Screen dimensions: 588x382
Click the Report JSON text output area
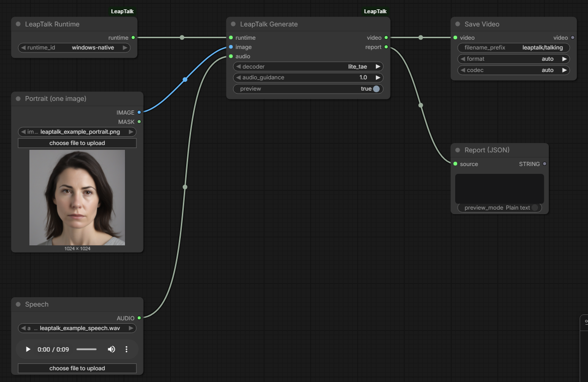499,189
